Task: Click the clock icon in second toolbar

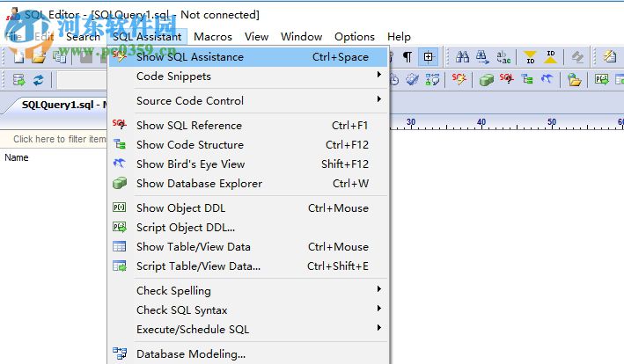Action: coord(393,80)
